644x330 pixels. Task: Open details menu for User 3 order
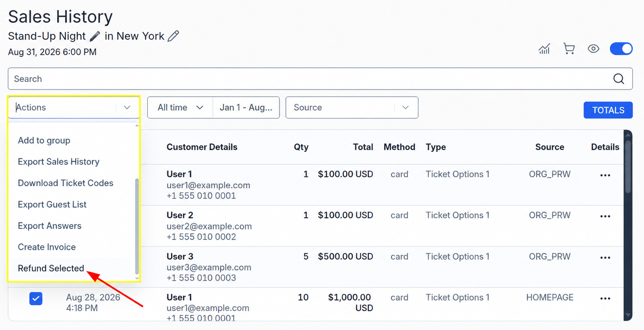605,258
